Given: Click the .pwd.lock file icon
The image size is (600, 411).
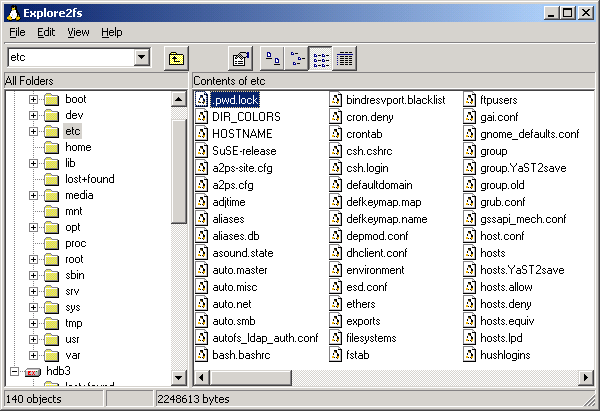Looking at the screenshot, I should pos(202,100).
